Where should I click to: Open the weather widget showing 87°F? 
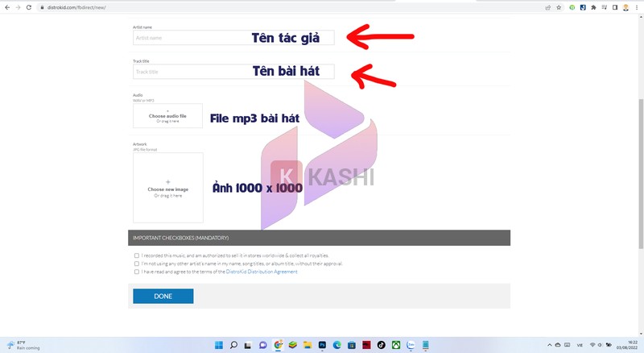[23, 345]
